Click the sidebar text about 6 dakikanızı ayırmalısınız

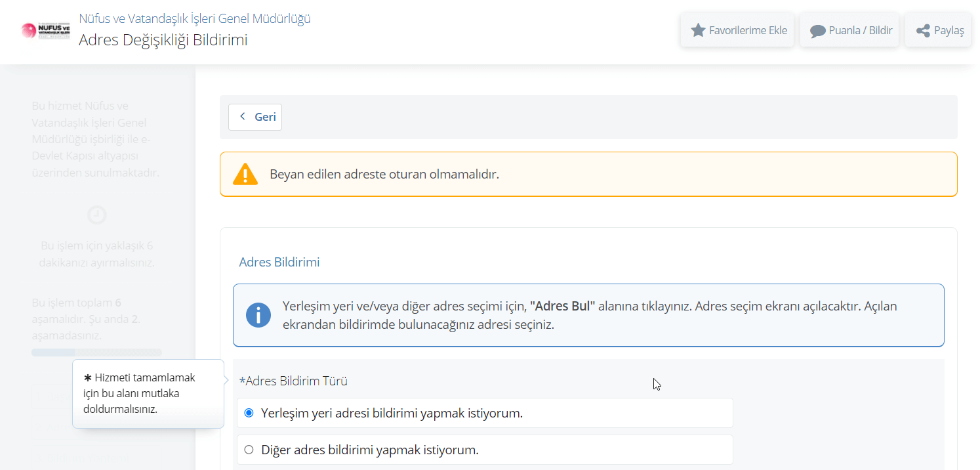tap(96, 254)
